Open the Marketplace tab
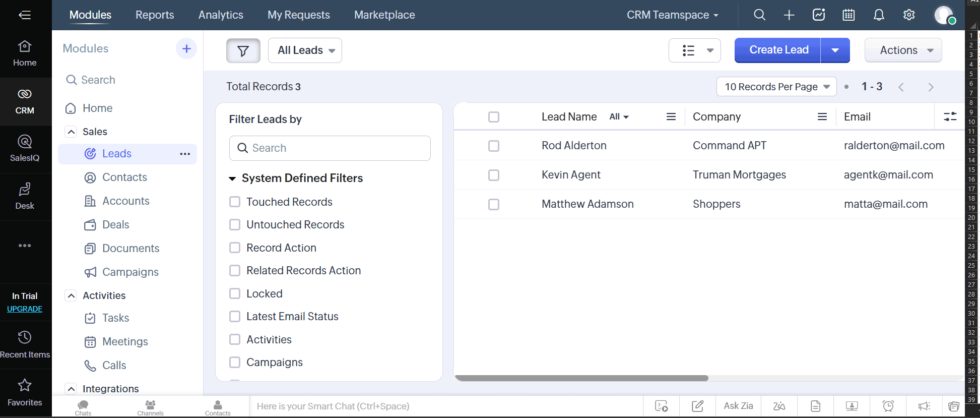The width and height of the screenshot is (980, 418). tap(384, 15)
